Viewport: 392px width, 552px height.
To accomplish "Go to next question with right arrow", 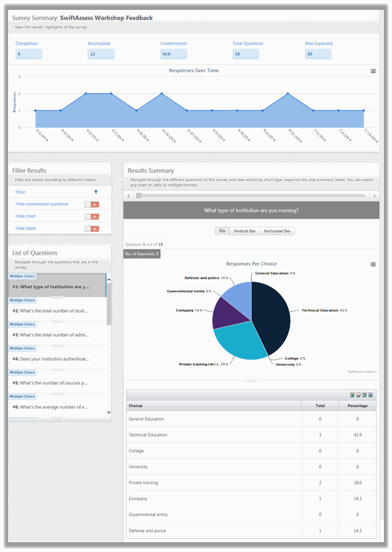I will (x=374, y=196).
